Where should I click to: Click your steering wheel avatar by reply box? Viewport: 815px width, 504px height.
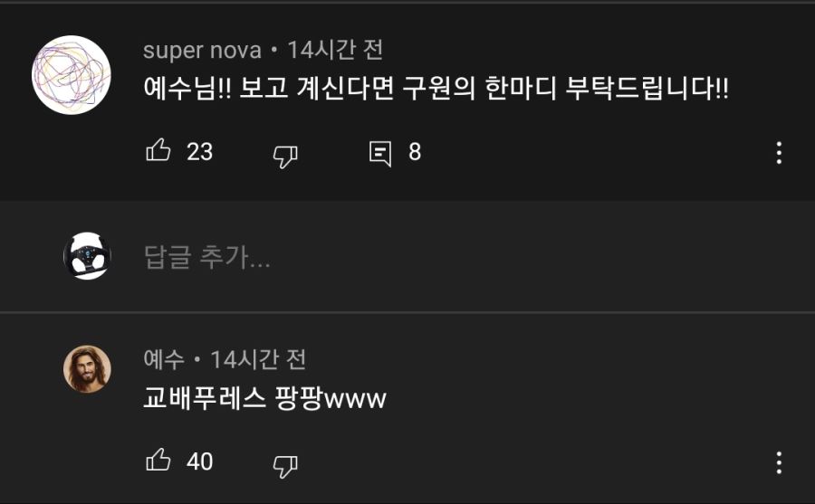(x=87, y=256)
